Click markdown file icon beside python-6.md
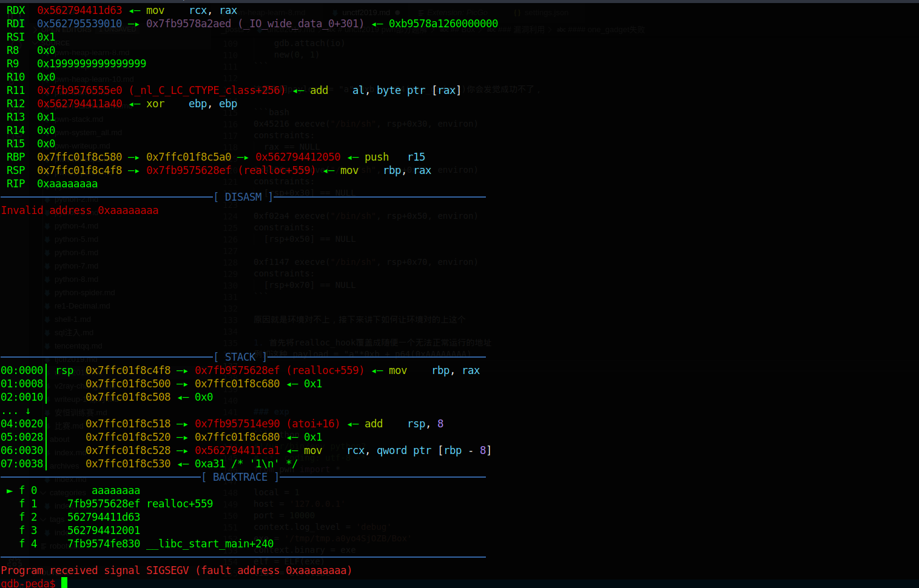 click(x=47, y=253)
